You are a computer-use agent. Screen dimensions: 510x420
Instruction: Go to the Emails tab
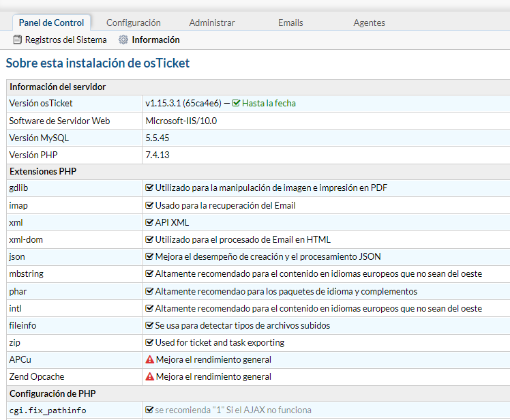[290, 22]
